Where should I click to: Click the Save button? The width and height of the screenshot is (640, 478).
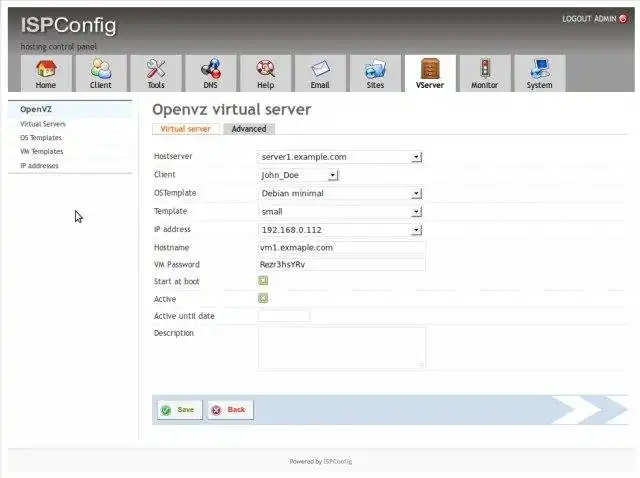(x=180, y=410)
